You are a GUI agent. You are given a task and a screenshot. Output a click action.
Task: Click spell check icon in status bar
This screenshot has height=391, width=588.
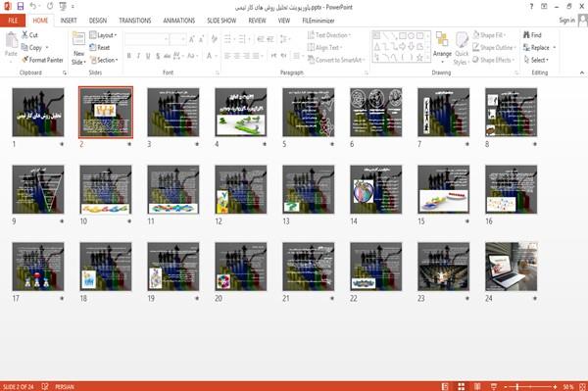[45, 386]
